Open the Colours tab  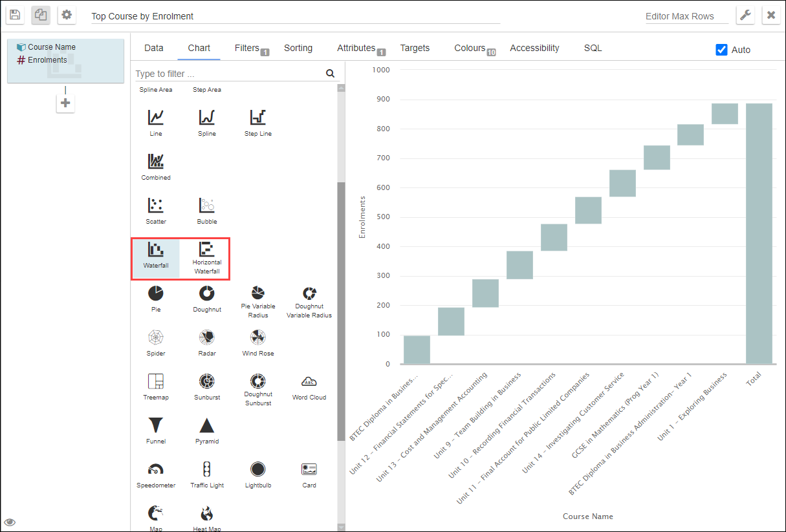point(470,48)
